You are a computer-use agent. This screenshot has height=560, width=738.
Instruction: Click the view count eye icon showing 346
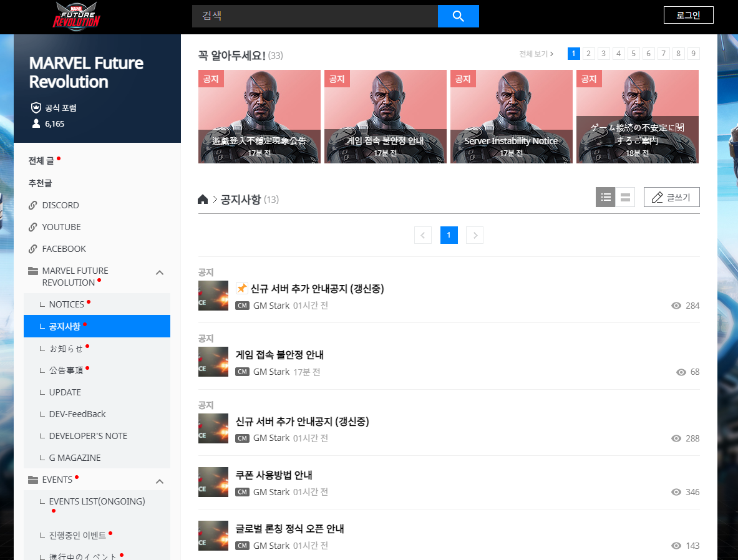click(x=676, y=492)
